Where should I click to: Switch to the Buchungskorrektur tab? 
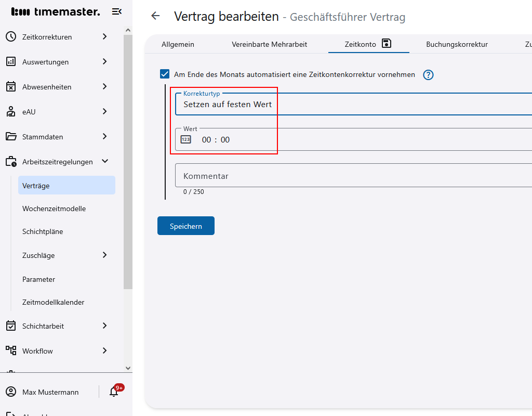[x=457, y=44]
